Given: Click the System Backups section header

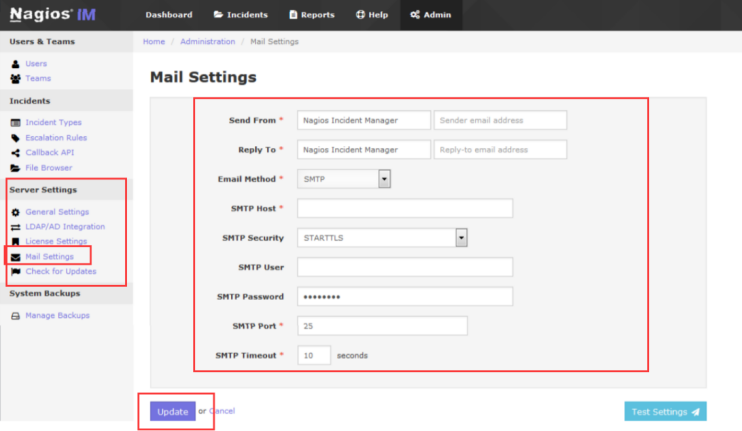Looking at the screenshot, I should (45, 293).
